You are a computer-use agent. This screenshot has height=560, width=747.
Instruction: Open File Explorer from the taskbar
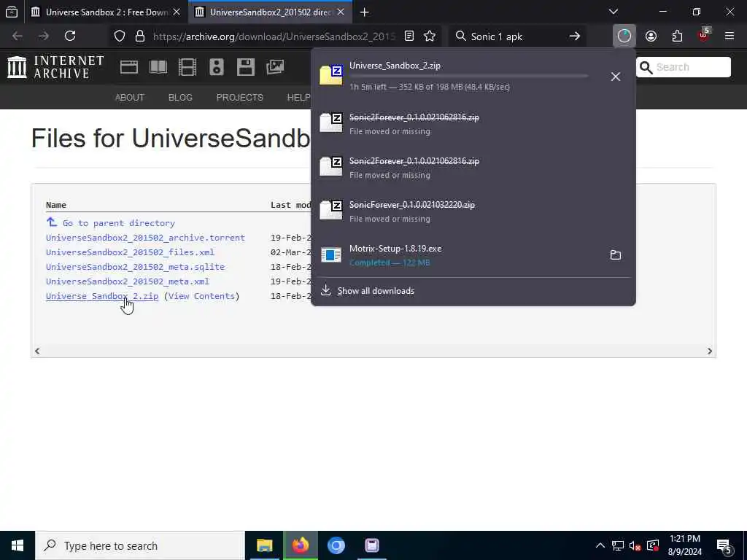pyautogui.click(x=264, y=545)
